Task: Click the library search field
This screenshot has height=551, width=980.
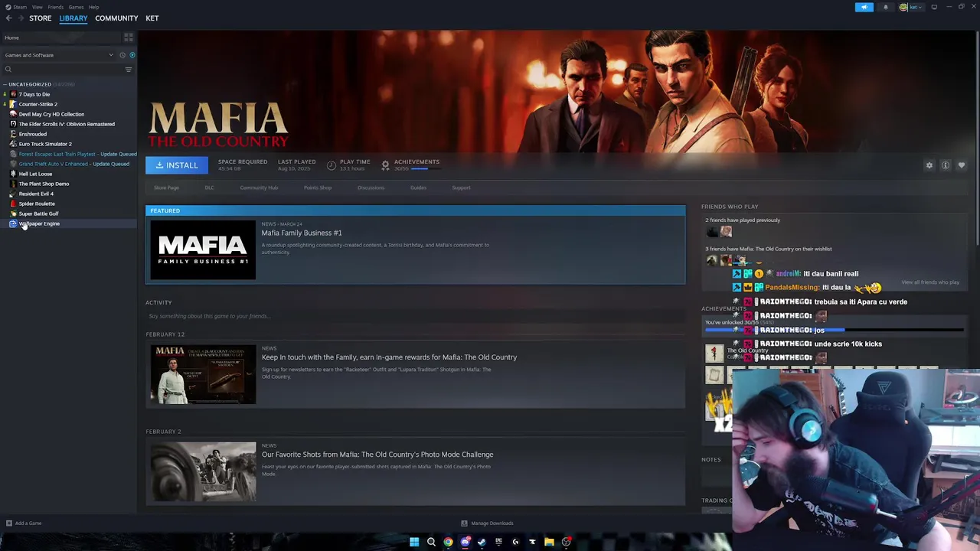Action: point(61,70)
